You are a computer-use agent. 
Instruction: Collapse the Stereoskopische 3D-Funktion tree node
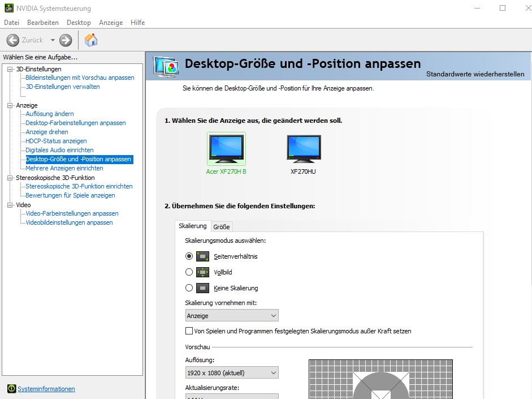pos(10,178)
